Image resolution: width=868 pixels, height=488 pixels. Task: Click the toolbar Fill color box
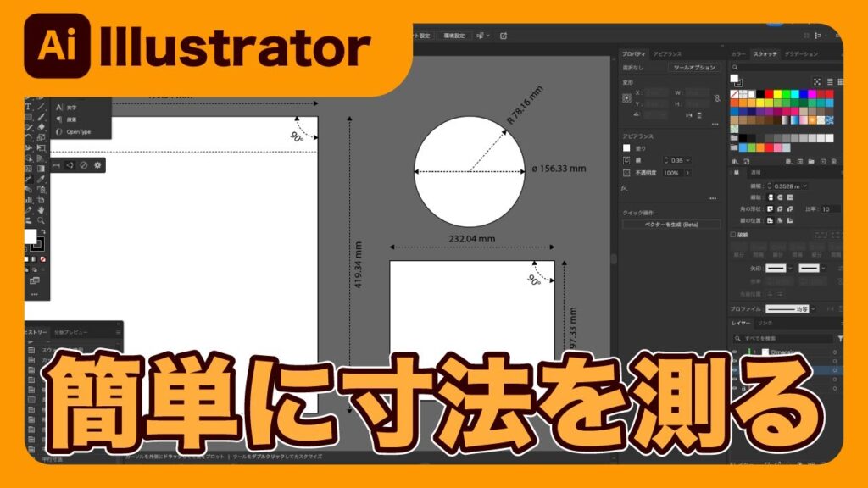click(x=31, y=236)
